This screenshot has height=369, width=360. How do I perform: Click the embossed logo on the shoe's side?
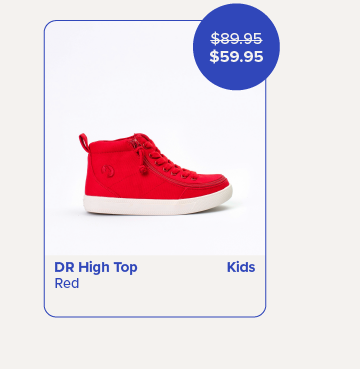[108, 171]
